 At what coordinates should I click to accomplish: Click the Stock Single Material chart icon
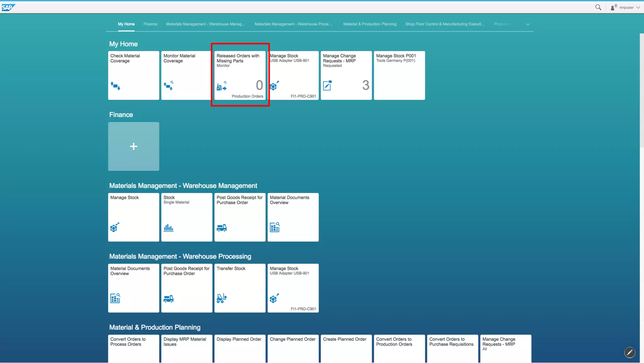click(168, 227)
